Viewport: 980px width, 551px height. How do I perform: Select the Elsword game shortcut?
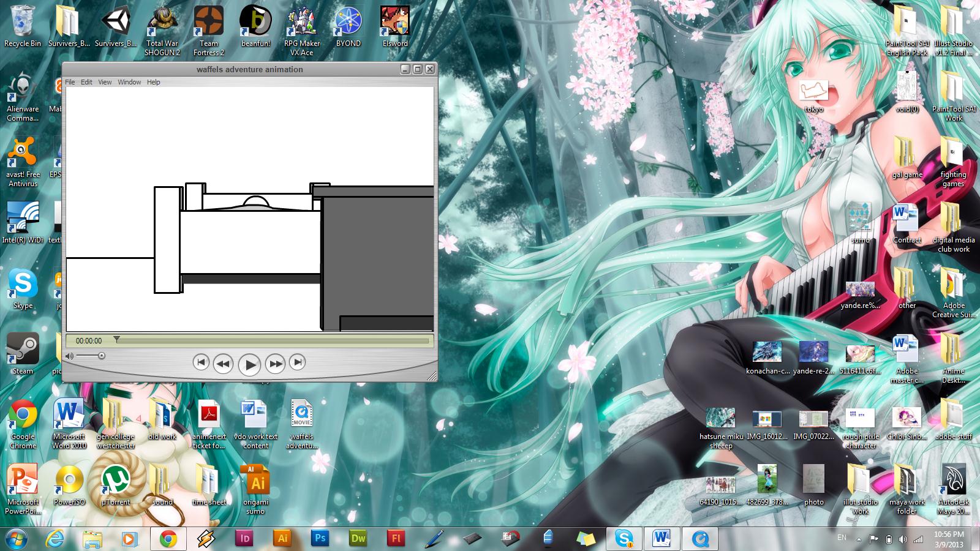pyautogui.click(x=395, y=26)
